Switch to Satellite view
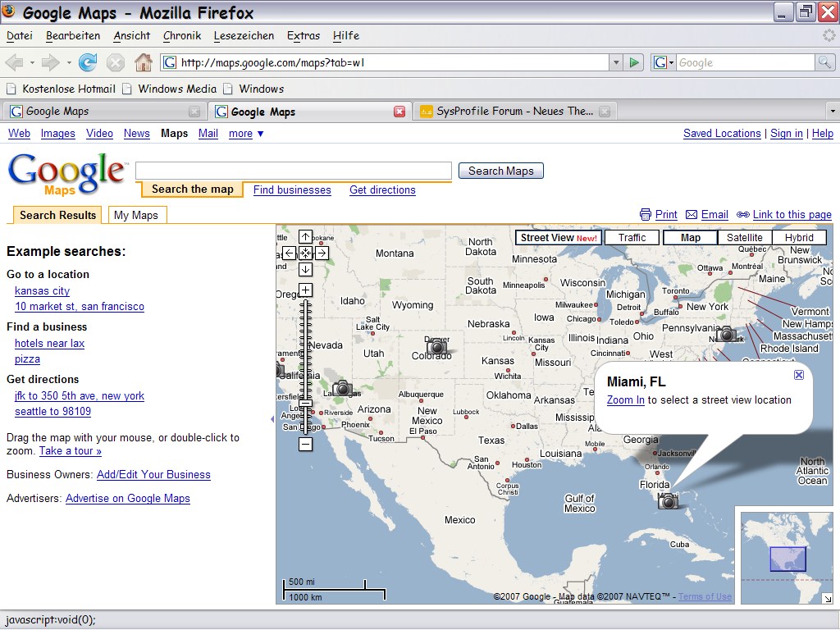 (745, 238)
